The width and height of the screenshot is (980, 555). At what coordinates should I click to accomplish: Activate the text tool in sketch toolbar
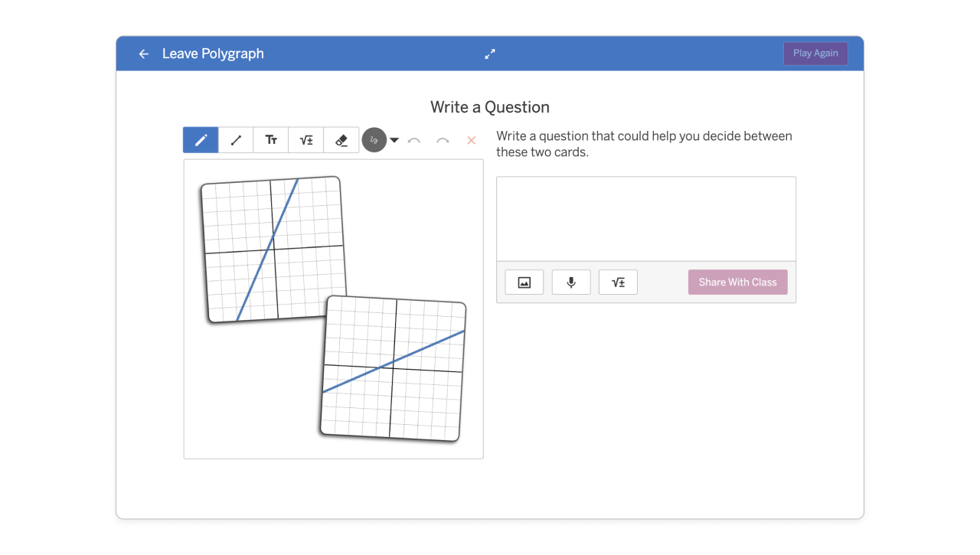click(271, 140)
